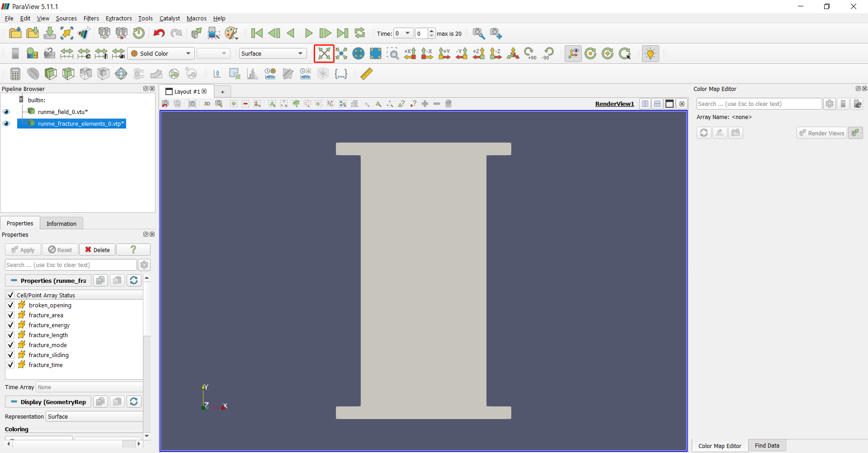Open the color palette loader icon
This screenshot has width=868, height=453.
(231, 33)
